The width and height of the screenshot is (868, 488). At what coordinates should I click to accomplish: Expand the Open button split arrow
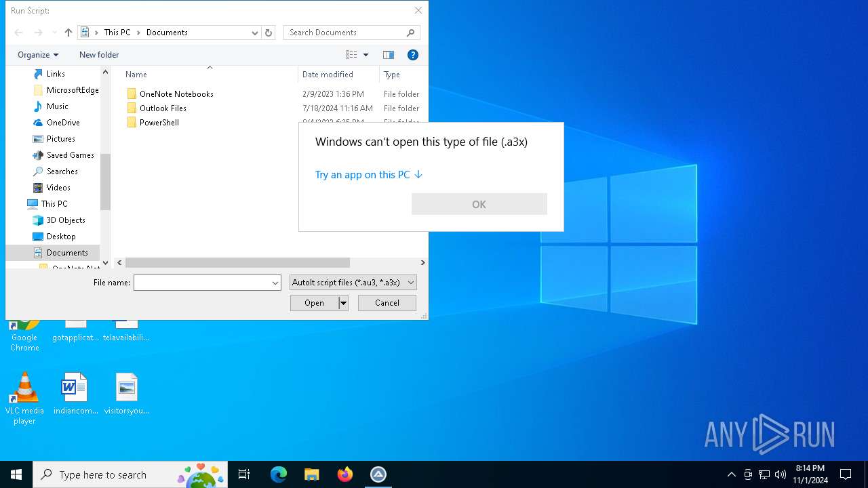pyautogui.click(x=343, y=303)
